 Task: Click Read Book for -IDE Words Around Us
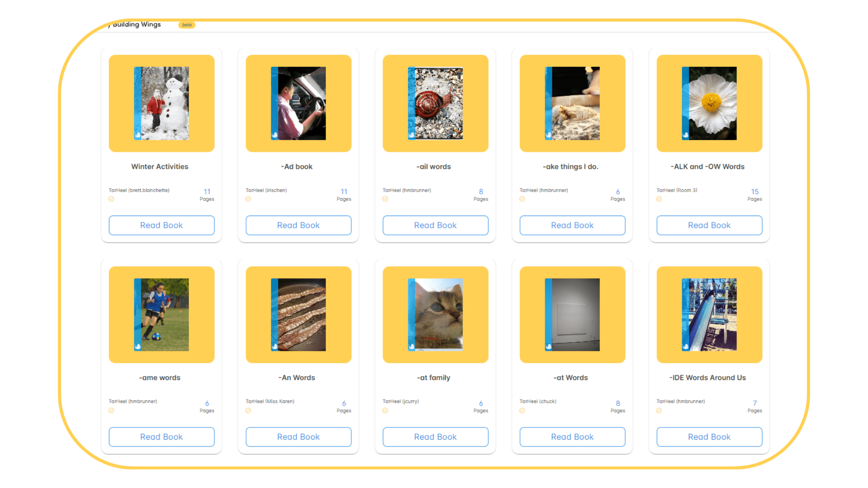[x=709, y=437]
